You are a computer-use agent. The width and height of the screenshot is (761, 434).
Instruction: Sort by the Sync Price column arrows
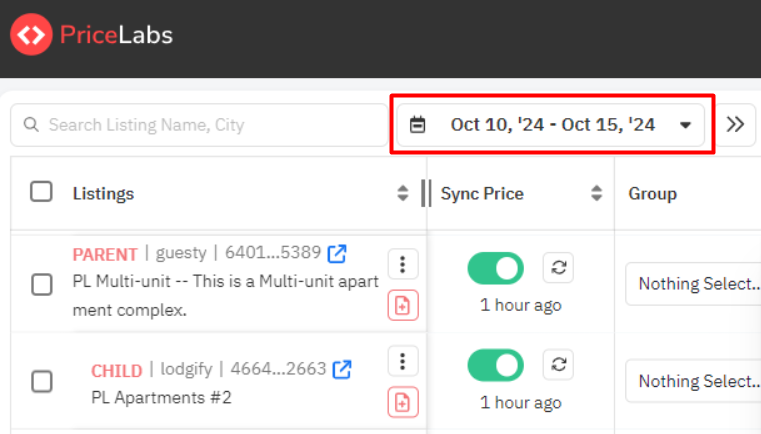click(596, 193)
